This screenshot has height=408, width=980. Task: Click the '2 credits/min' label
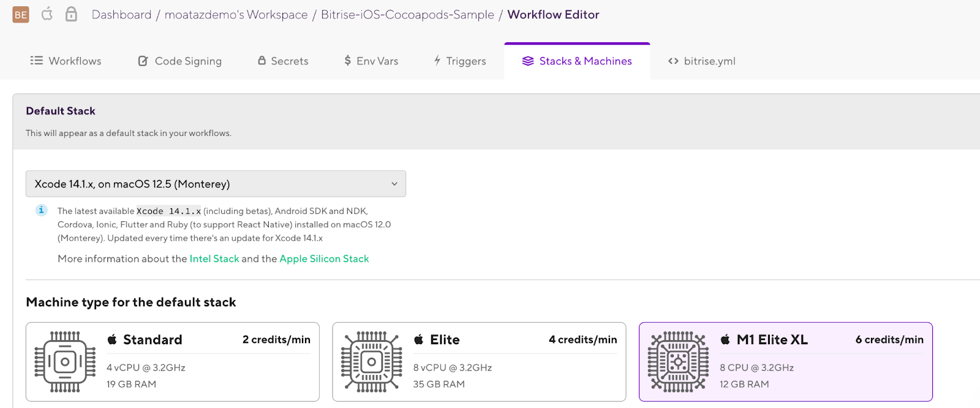(x=276, y=339)
